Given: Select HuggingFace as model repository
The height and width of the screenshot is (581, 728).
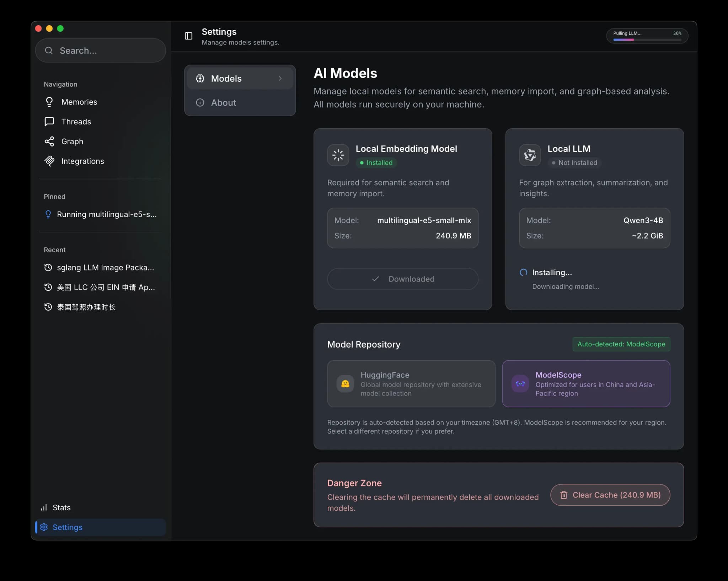Looking at the screenshot, I should tap(411, 384).
